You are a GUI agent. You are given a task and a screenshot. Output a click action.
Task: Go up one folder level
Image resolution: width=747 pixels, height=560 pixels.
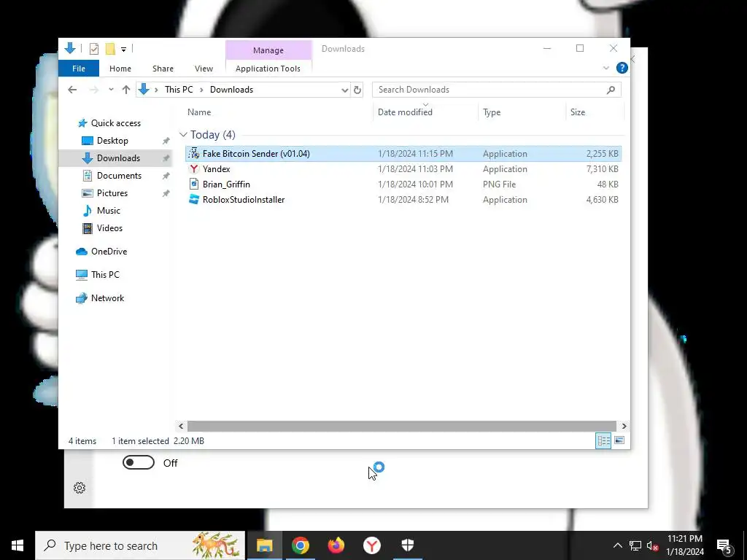(x=125, y=90)
